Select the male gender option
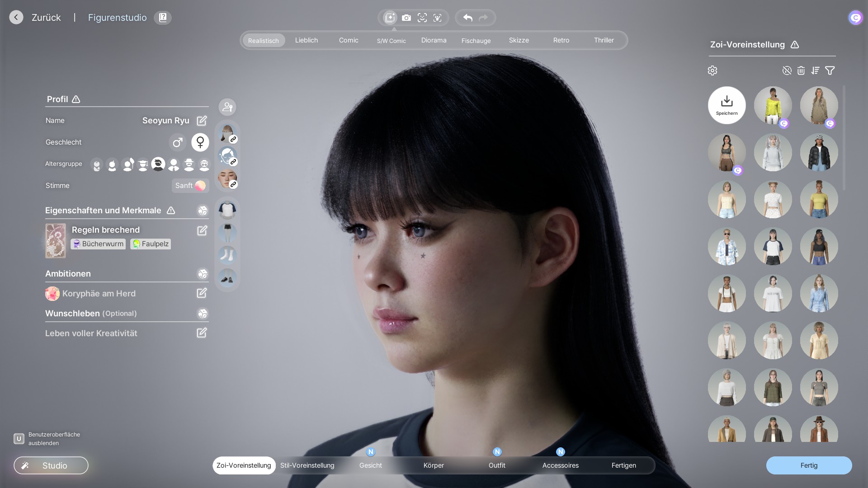This screenshot has width=868, height=488. (178, 142)
